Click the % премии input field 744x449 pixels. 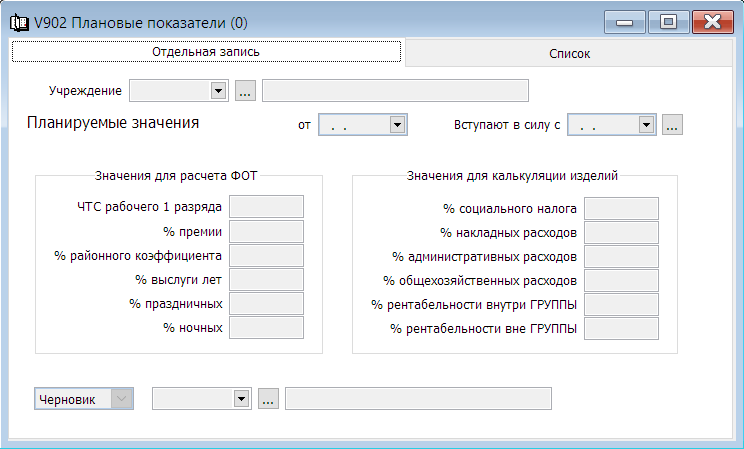tap(266, 232)
